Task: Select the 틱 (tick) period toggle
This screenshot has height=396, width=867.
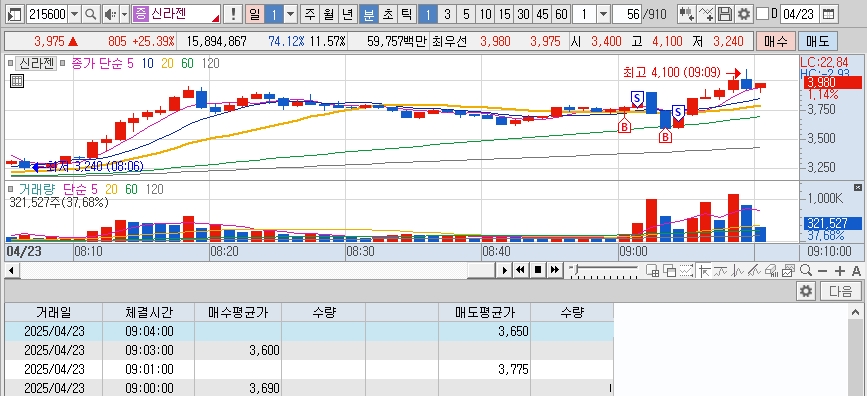Action: pos(406,14)
